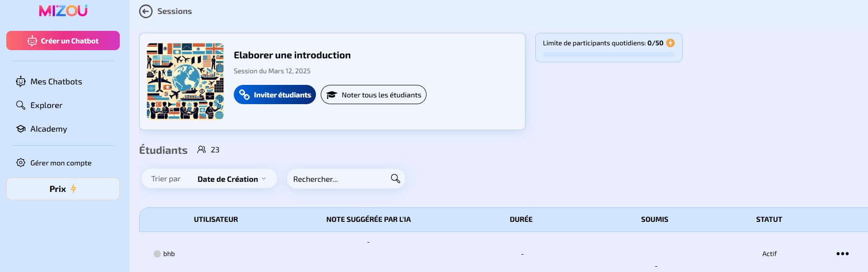This screenshot has height=272, width=868.
Task: Click the Explorer magnifier icon in sidebar
Action: click(21, 105)
